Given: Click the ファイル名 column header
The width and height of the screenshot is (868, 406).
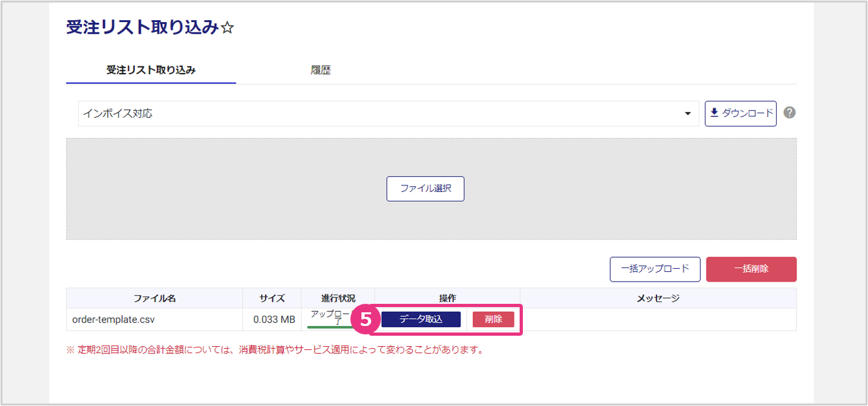Looking at the screenshot, I should point(154,298).
